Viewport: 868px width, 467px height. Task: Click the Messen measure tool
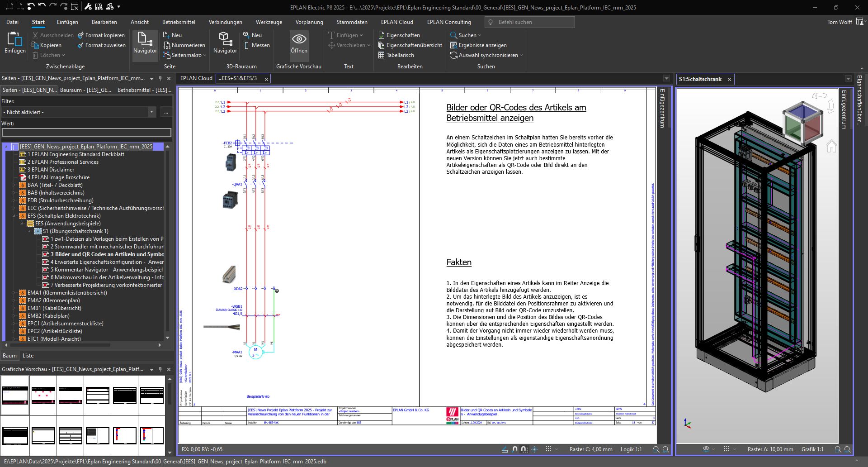[256, 45]
